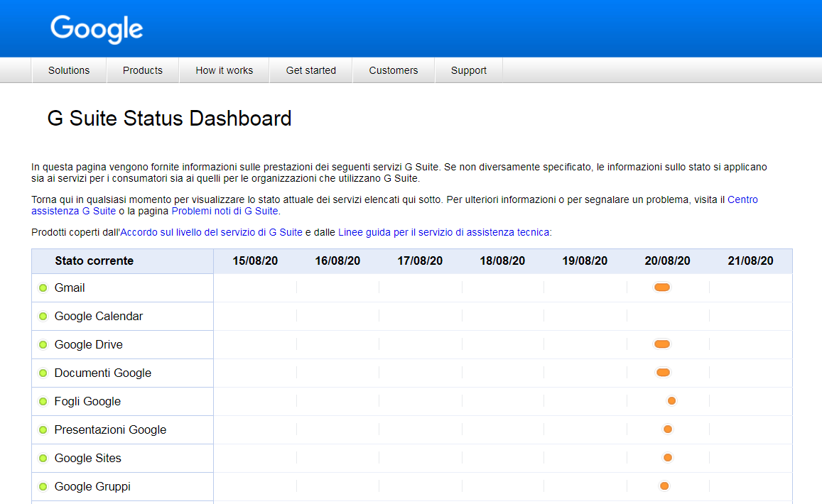822x504 pixels.
Task: Click the green indicator next to Google Drive
Action: point(43,344)
